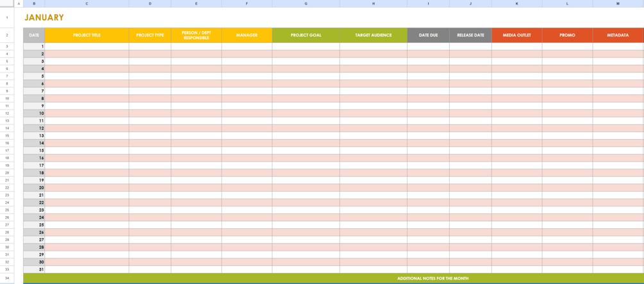This screenshot has height=284, width=644.
Task: Select Release Date cell for date 19
Action: click(471, 180)
